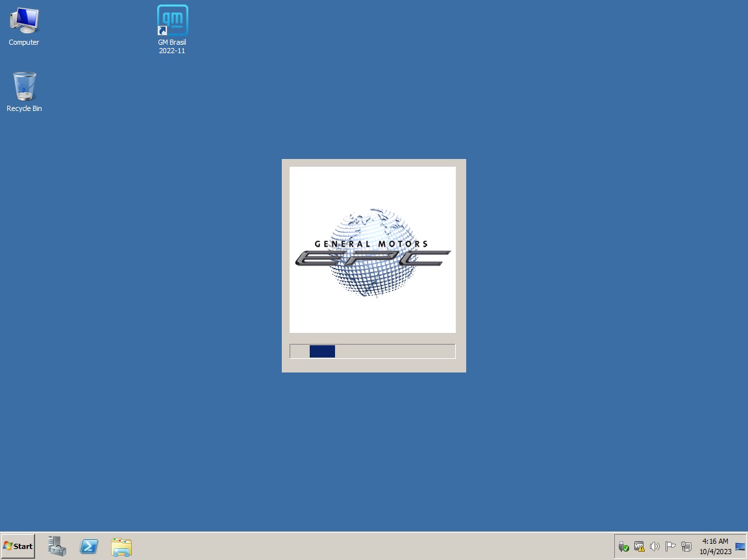748x560 pixels.
Task: Open Server Manager from the taskbar
Action: pyautogui.click(x=57, y=546)
